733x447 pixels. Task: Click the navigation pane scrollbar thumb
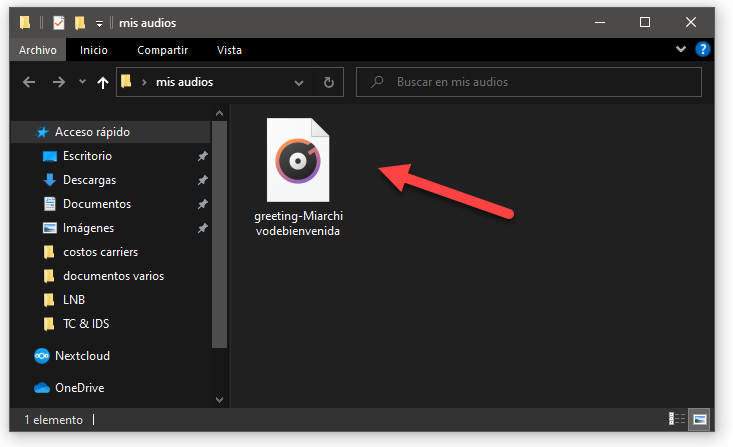point(220,234)
